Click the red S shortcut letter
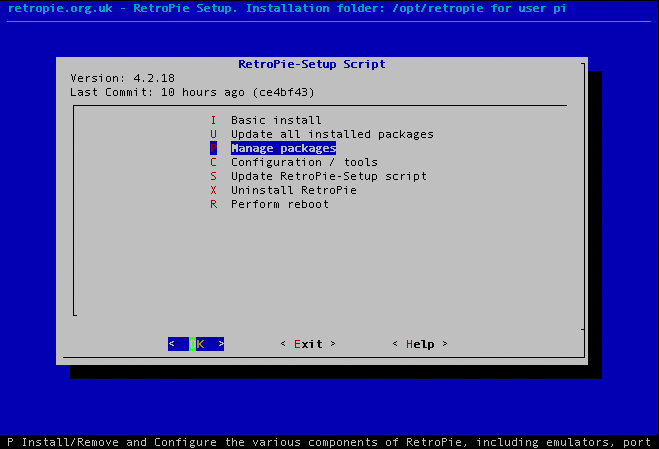This screenshot has width=659, height=449. click(214, 176)
